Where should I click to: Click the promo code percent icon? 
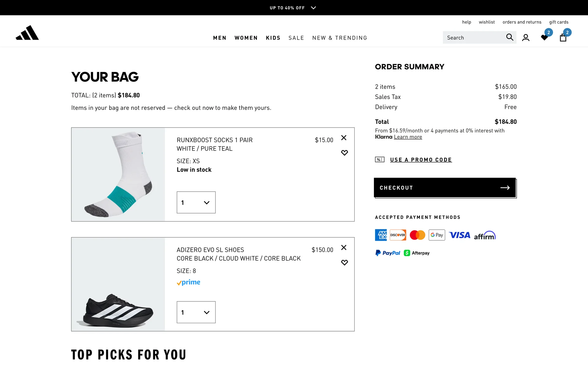[x=379, y=159]
